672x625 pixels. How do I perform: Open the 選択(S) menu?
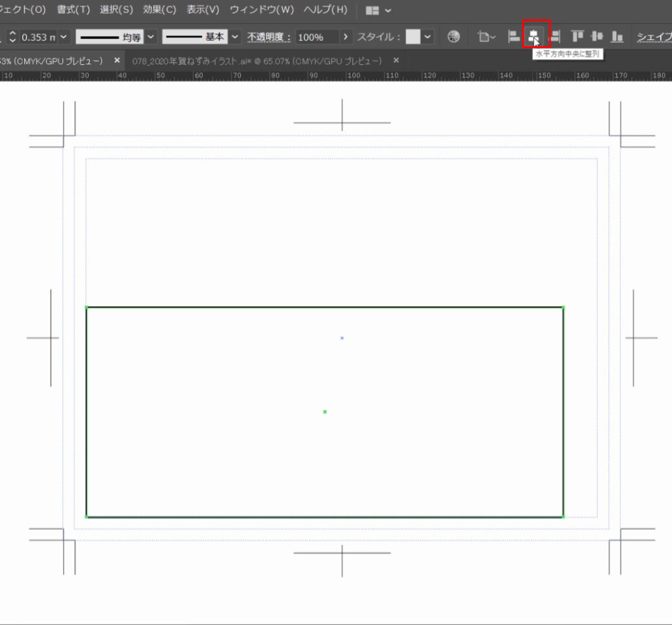tap(117, 10)
